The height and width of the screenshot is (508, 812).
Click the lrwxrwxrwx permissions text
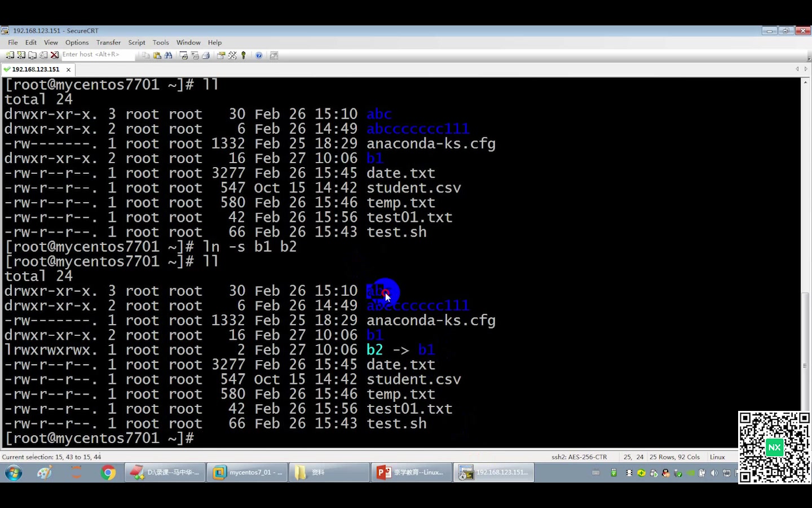[x=50, y=350]
